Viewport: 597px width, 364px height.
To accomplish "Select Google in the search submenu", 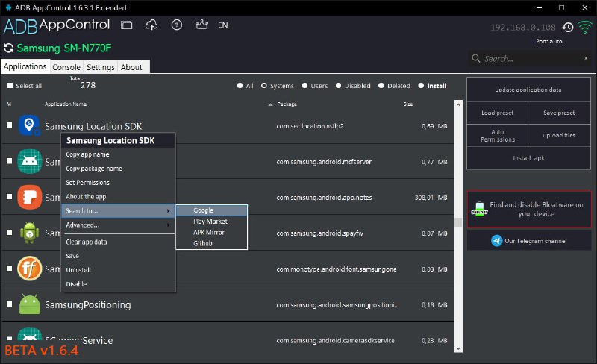I will [212, 210].
